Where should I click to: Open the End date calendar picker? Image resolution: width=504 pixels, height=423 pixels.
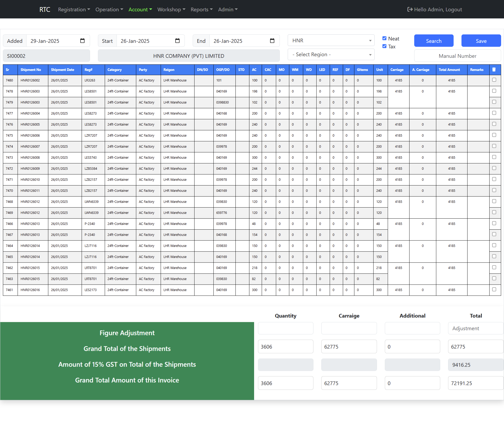(272, 41)
